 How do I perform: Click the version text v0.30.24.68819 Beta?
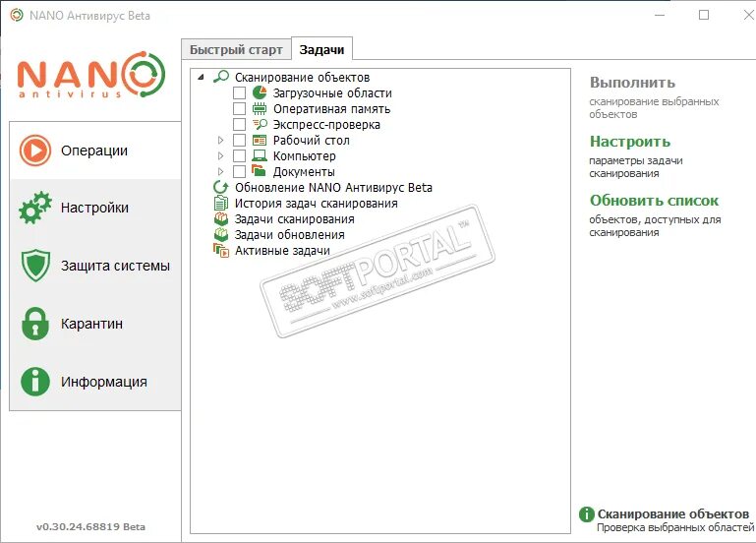pyautogui.click(x=90, y=526)
